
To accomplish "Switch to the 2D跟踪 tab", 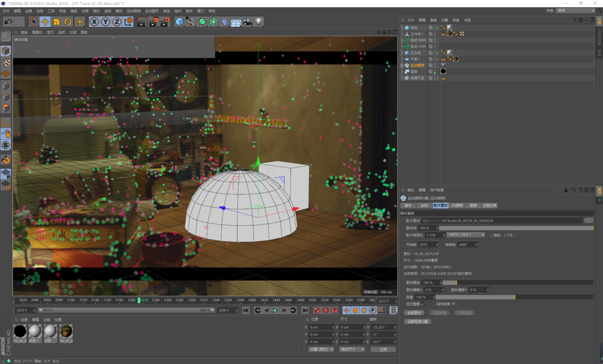I will coord(457,205).
